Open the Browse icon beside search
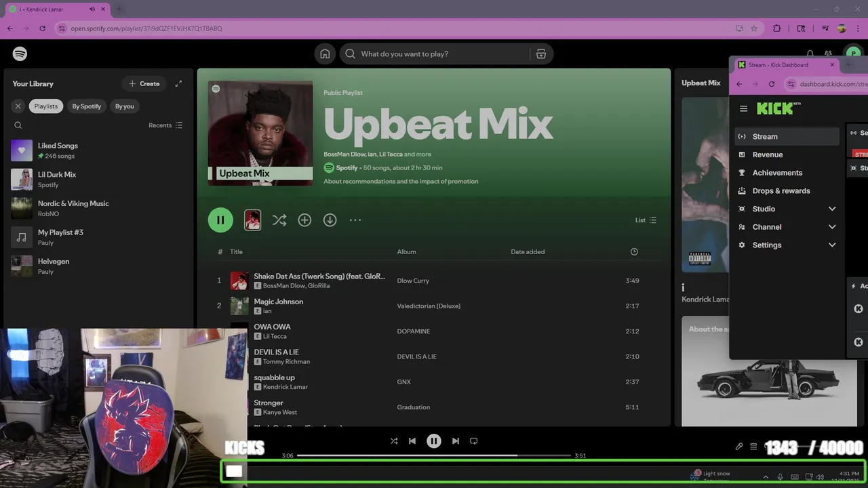This screenshot has height=488, width=868. [541, 54]
